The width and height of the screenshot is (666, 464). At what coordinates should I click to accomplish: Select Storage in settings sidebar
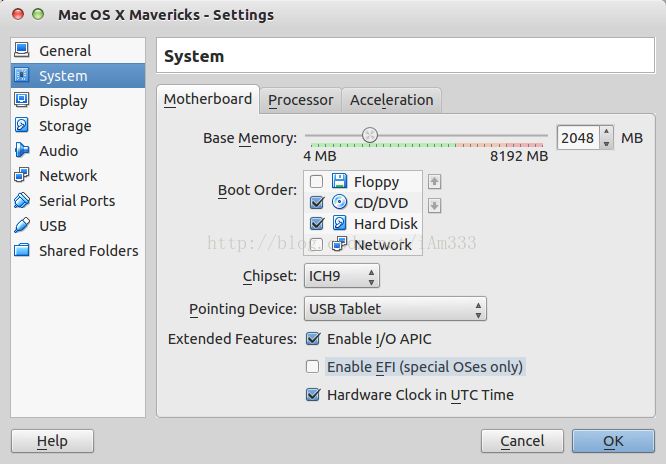click(x=78, y=126)
